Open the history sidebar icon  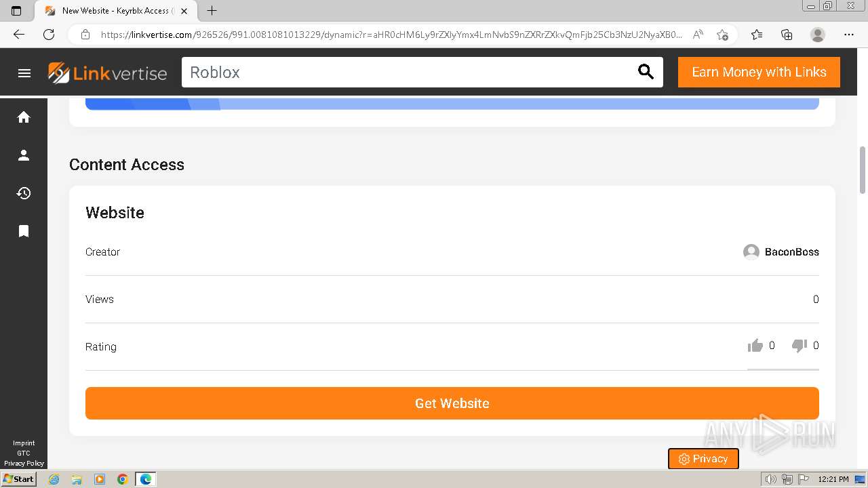24,193
